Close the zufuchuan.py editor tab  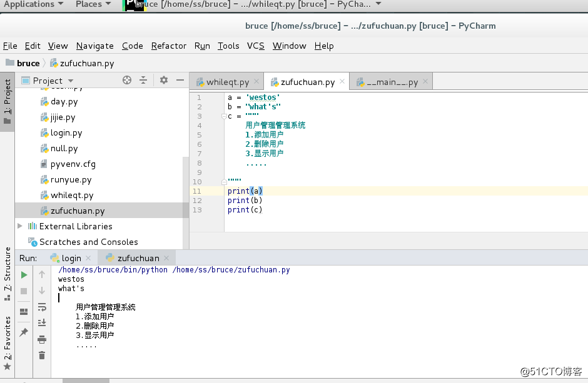[342, 81]
